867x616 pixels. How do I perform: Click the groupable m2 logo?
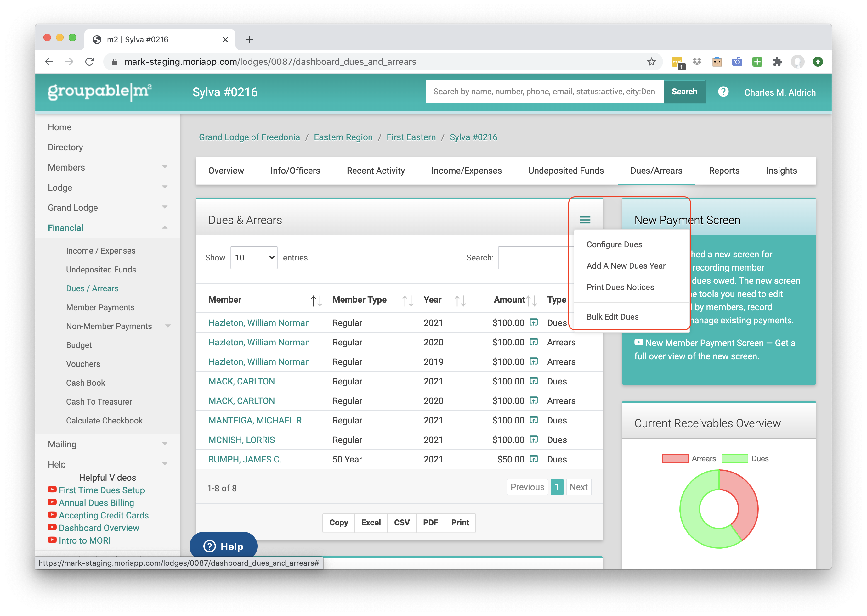coord(100,92)
